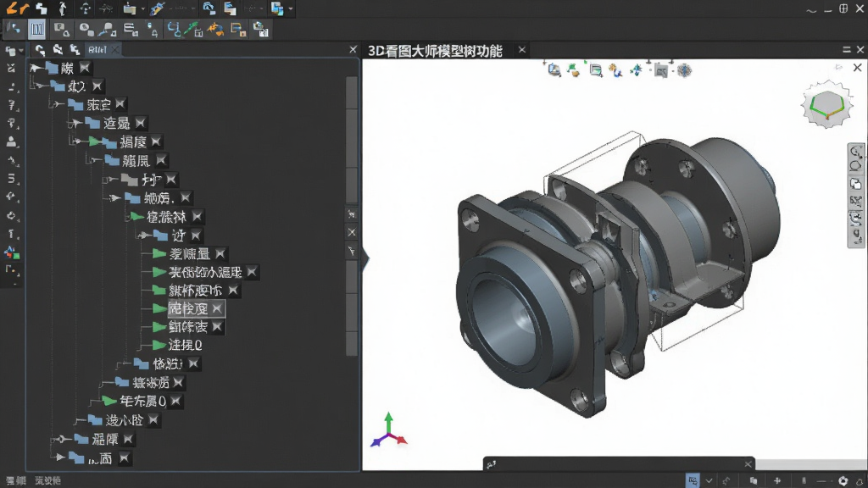Click the blue diagonal pen icon in top toolbar
Image resolution: width=868 pixels, height=488 pixels.
coord(157,8)
